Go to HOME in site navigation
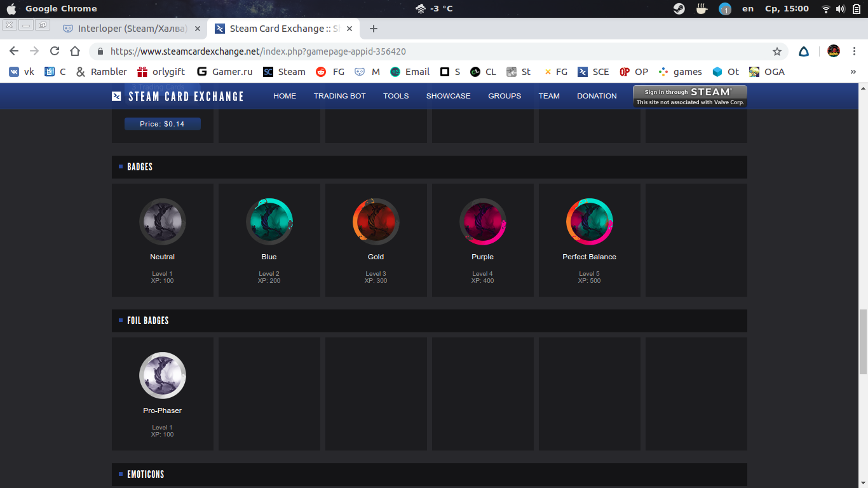Viewport: 868px width, 488px height. [285, 96]
